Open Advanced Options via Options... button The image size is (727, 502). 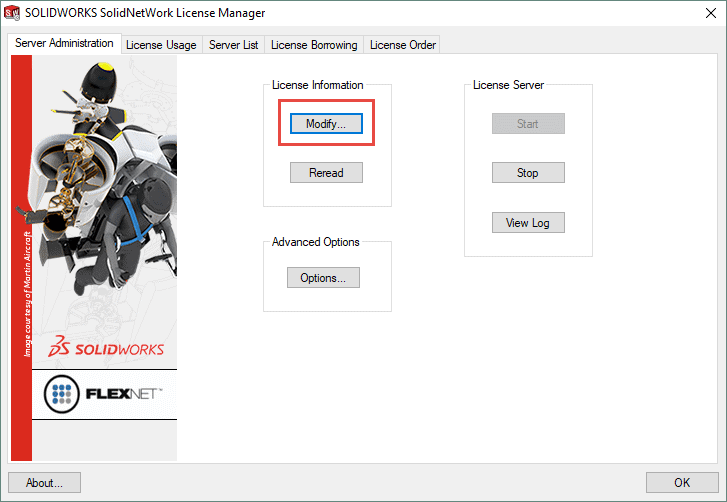[323, 278]
